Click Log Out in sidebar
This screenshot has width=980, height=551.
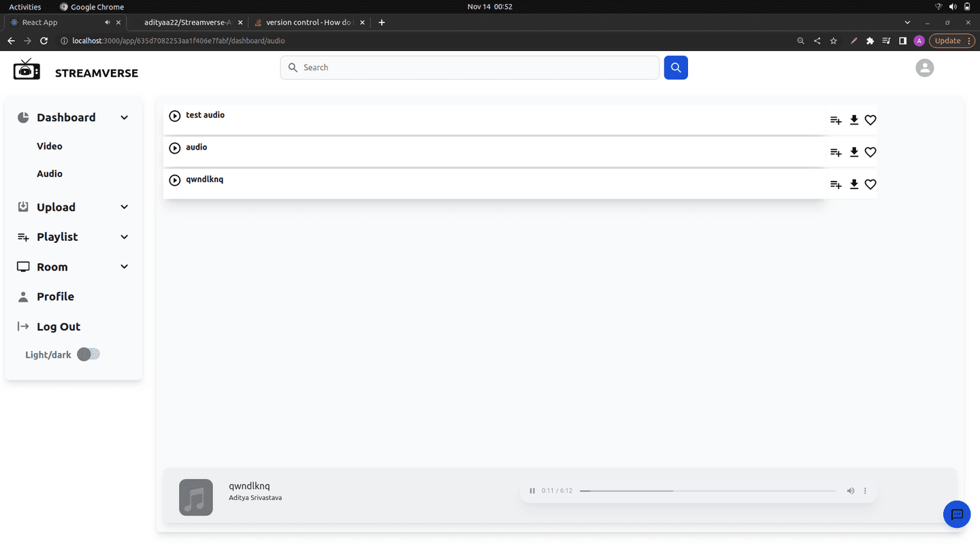59,327
